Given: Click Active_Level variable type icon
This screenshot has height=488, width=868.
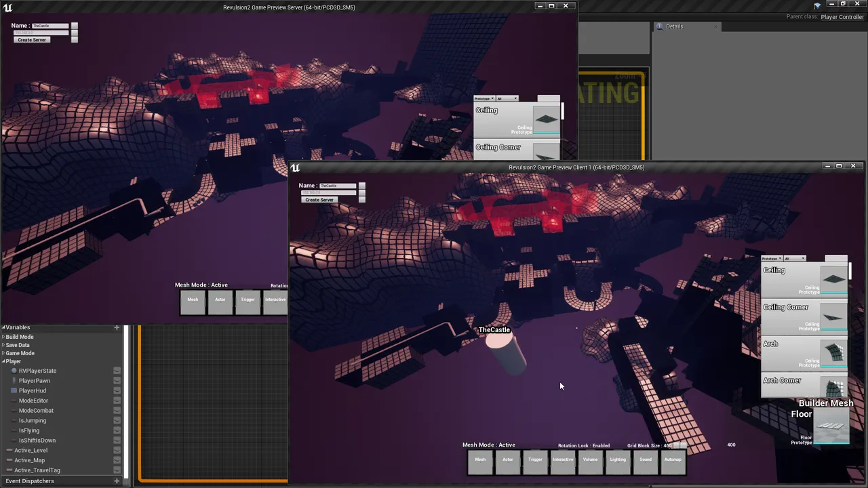Looking at the screenshot, I should point(9,450).
